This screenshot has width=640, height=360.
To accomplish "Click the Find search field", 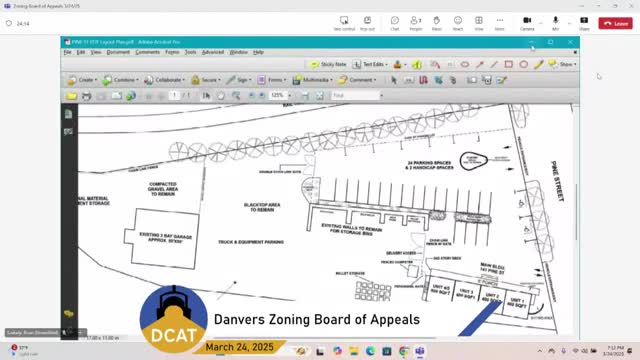I will (x=355, y=96).
